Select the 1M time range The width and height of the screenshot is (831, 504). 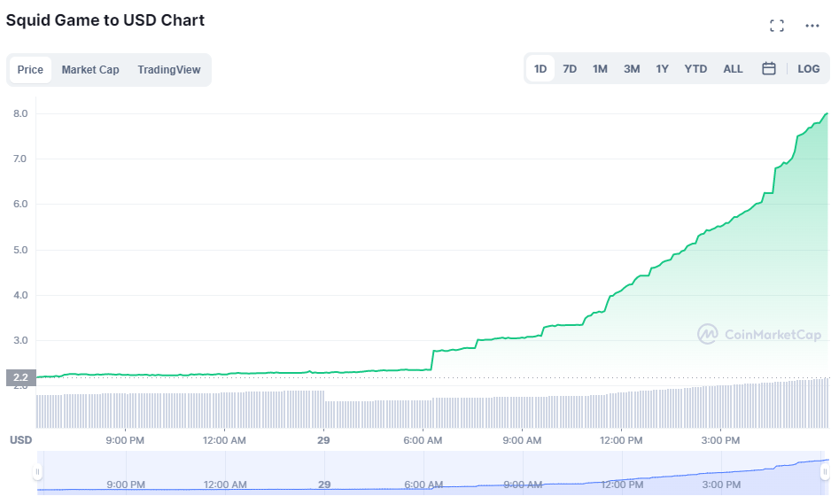click(600, 69)
